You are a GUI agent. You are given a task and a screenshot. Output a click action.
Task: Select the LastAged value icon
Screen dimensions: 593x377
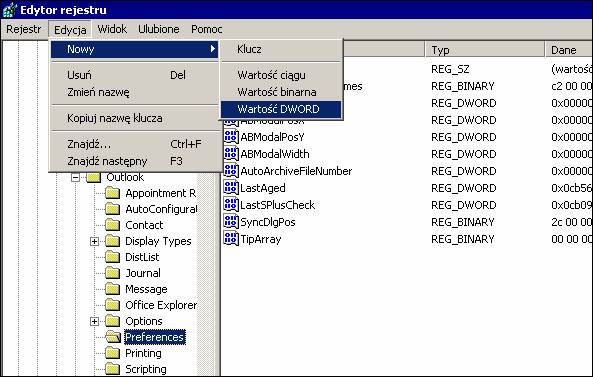(x=231, y=188)
